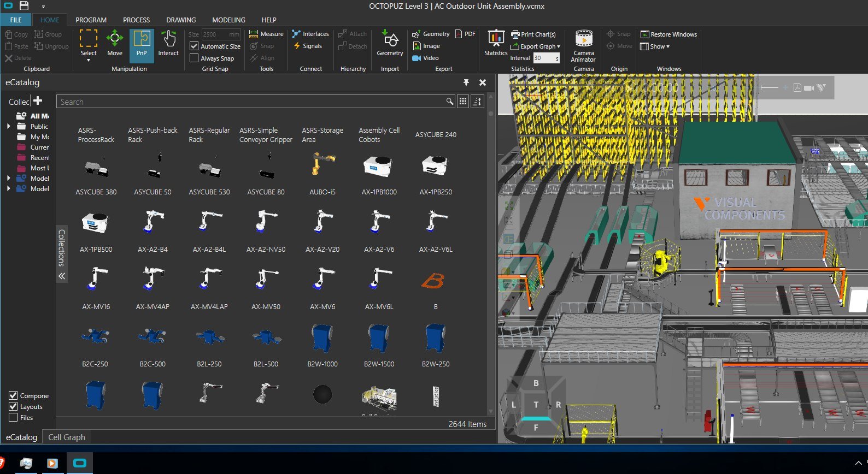Enable the Always Snap checkbox
The height and width of the screenshot is (474, 868).
(x=194, y=58)
